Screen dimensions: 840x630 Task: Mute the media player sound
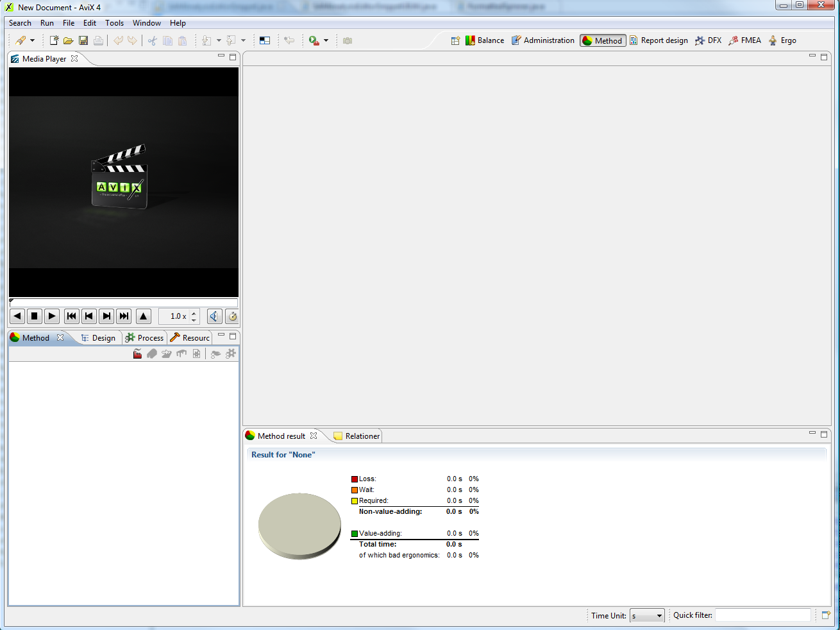point(215,316)
